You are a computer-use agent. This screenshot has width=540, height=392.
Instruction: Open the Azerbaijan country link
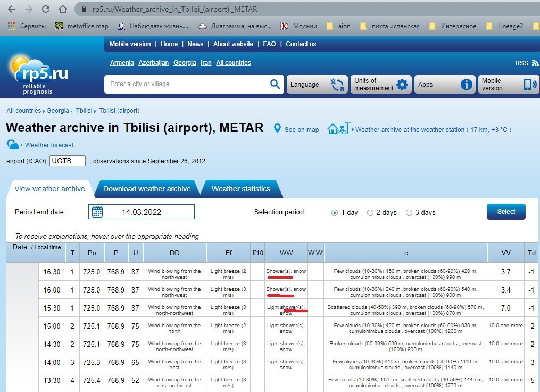pyautogui.click(x=154, y=63)
